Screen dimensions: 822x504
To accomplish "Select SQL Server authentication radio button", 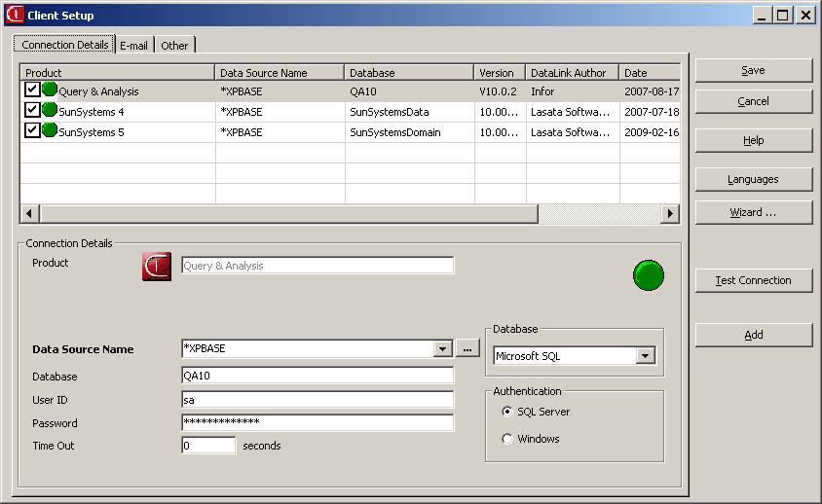I will click(x=506, y=412).
